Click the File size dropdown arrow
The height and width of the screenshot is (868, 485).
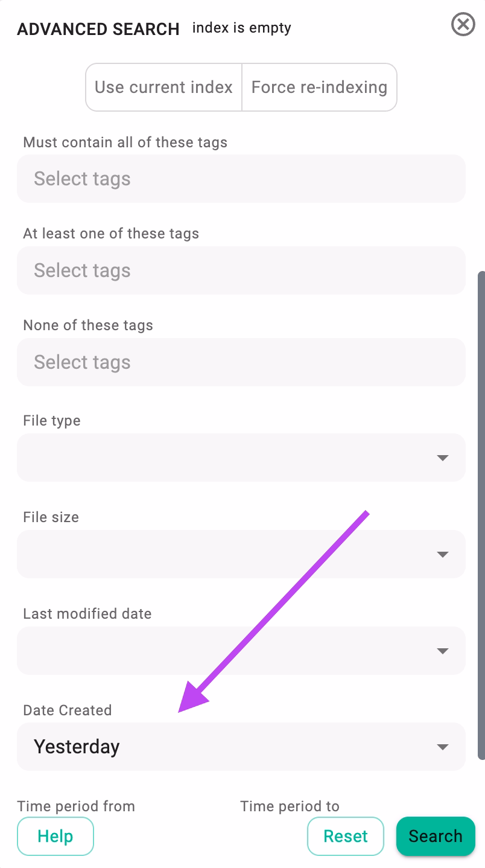443,555
